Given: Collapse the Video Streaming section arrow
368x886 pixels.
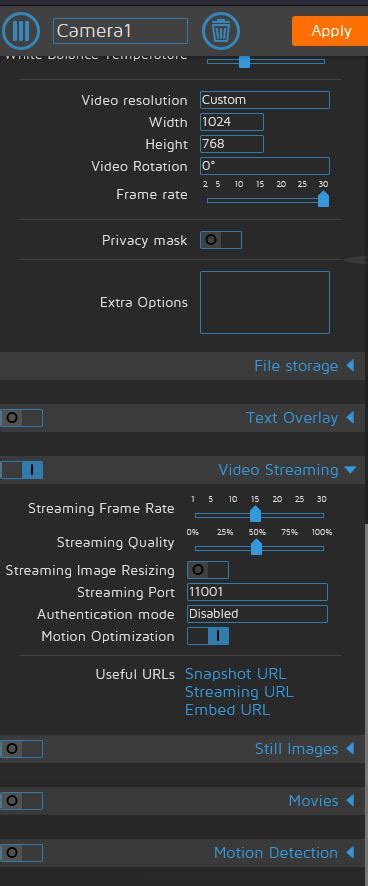Looking at the screenshot, I should 350,470.
